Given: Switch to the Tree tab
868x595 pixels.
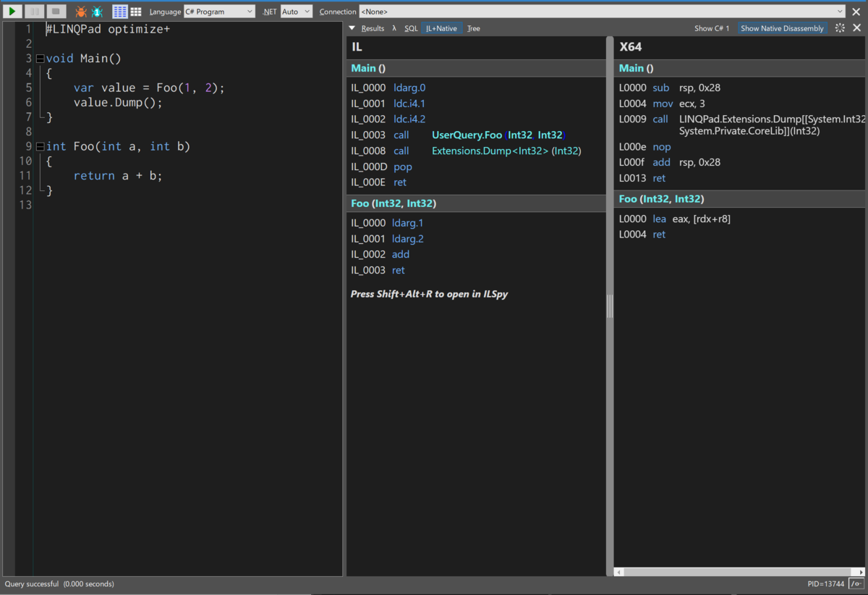Looking at the screenshot, I should click(474, 28).
